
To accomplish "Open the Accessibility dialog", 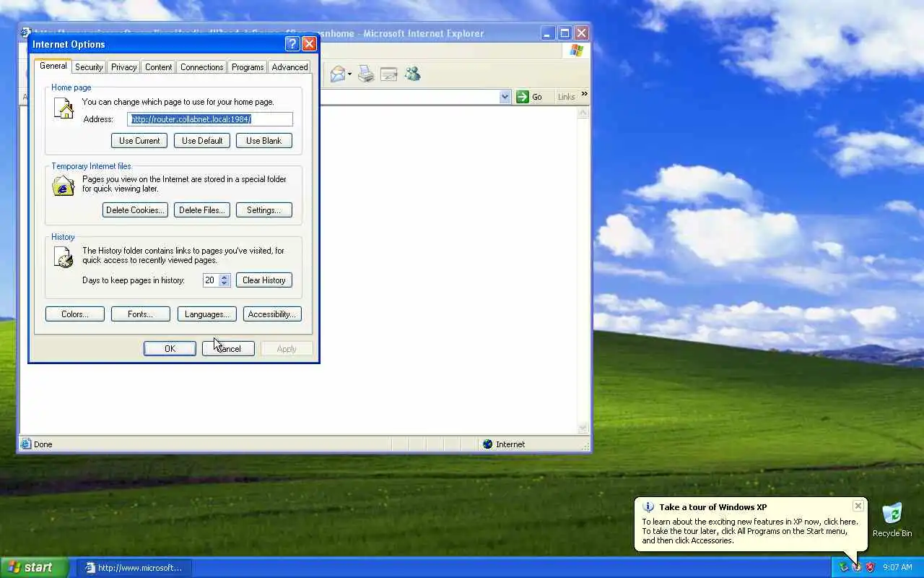I will (272, 314).
